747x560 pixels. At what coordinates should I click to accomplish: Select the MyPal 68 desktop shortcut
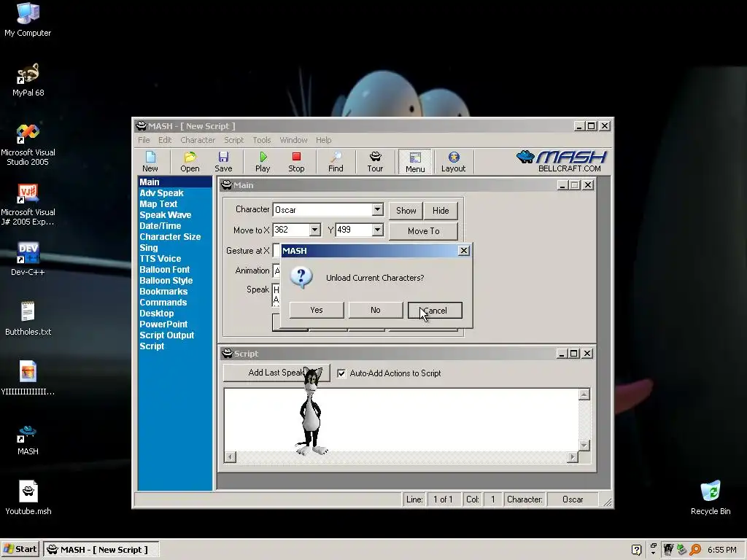click(28, 80)
